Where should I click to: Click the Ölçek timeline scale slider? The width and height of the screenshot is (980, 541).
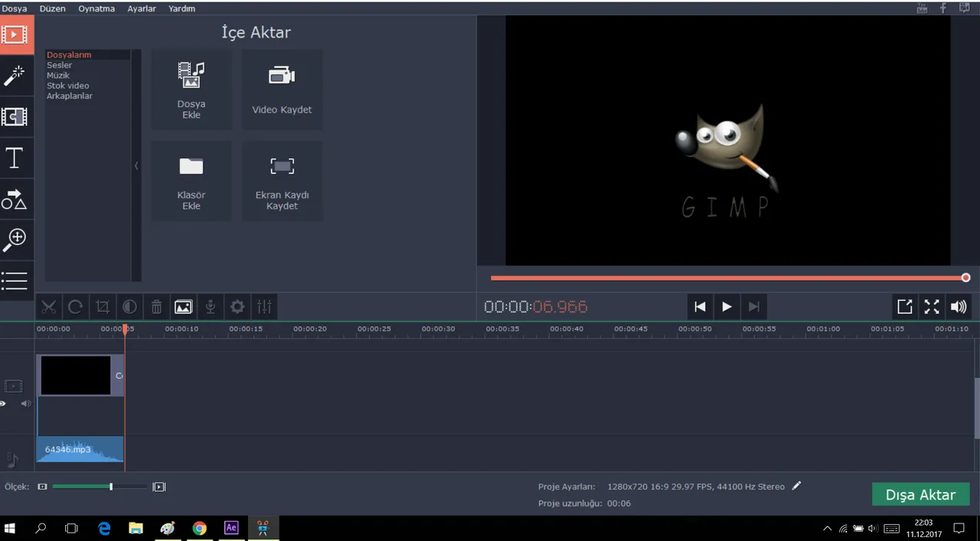100,487
